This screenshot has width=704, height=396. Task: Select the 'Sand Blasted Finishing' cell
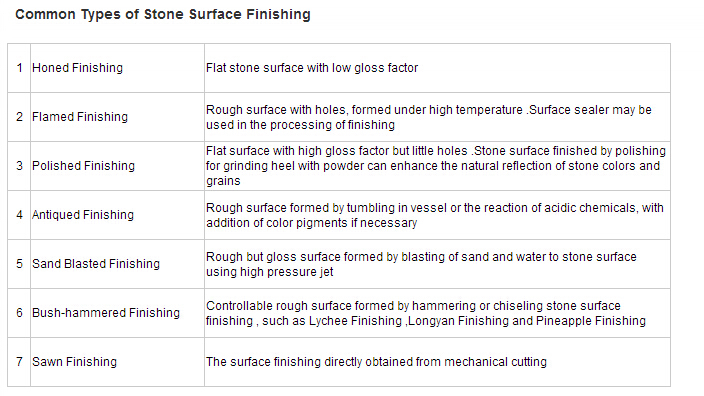point(117,264)
